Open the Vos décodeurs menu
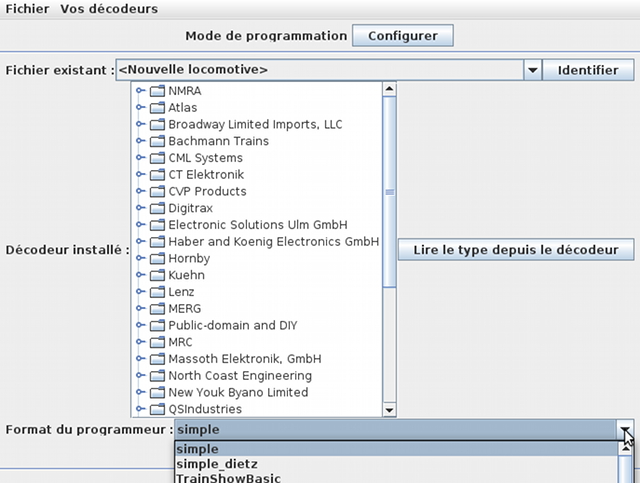 pyautogui.click(x=109, y=9)
